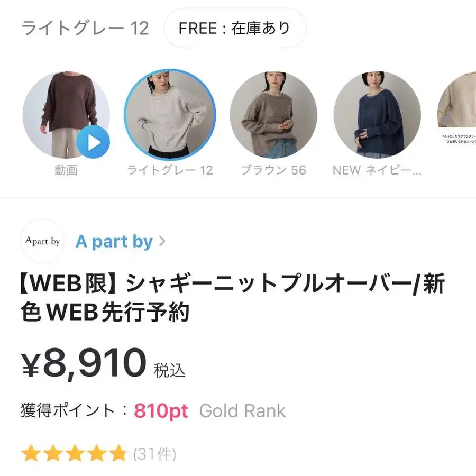Tap the FREE : 在庫あり size pill
476x476 pixels.
coord(235,28)
